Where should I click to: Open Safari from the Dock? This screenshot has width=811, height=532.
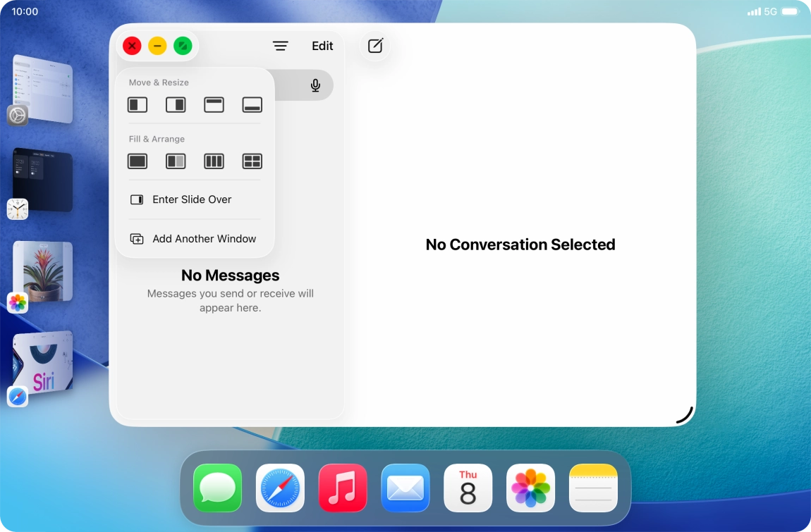279,488
